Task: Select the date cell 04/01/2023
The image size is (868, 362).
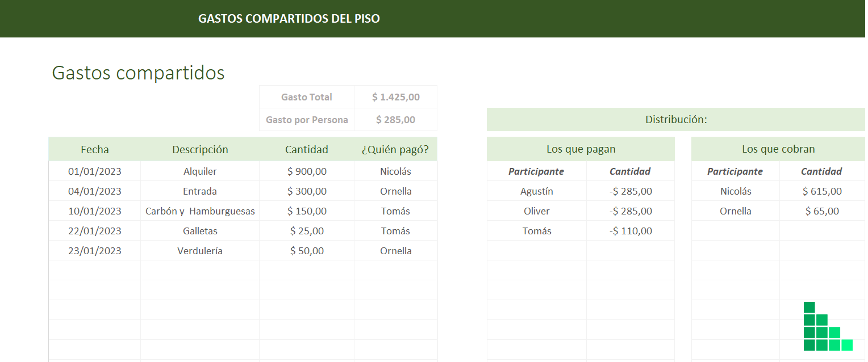Action: pyautogui.click(x=95, y=191)
